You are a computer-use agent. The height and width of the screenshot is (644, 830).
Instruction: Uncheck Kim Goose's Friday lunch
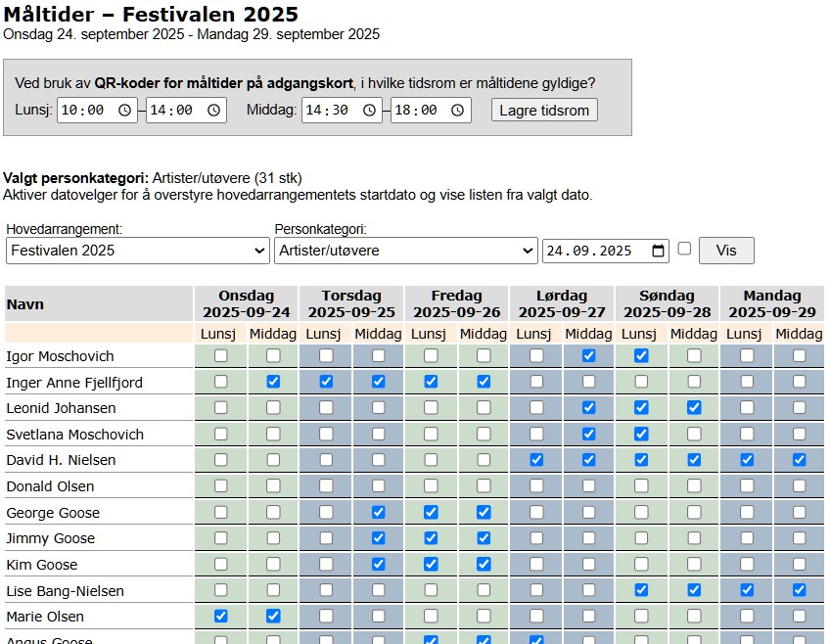[x=431, y=564]
